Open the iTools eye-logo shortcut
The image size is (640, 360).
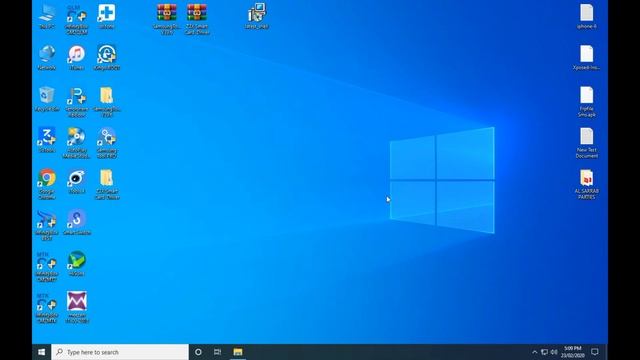[77, 181]
